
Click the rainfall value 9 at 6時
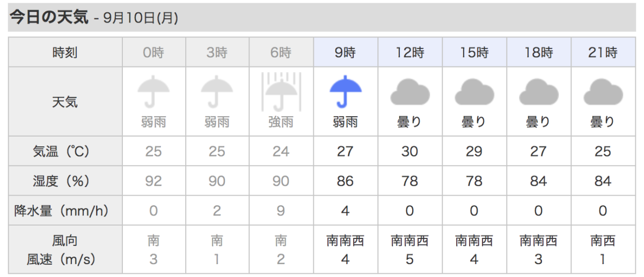point(281,211)
